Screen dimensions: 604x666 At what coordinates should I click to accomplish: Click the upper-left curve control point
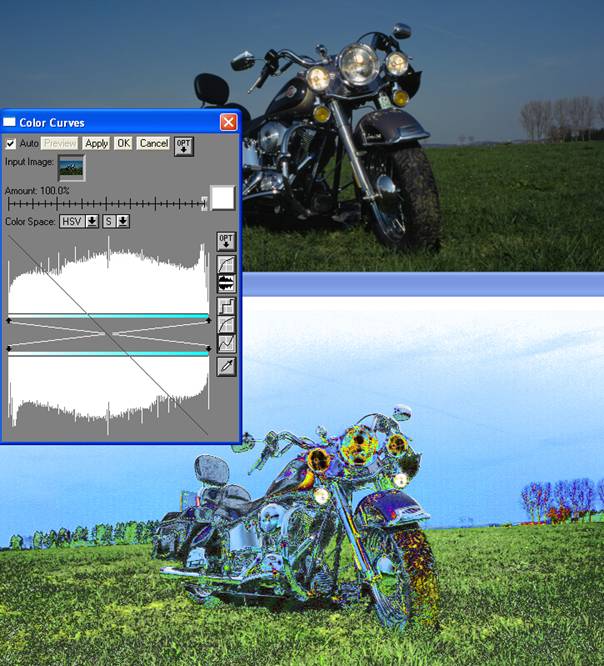(x=9, y=321)
